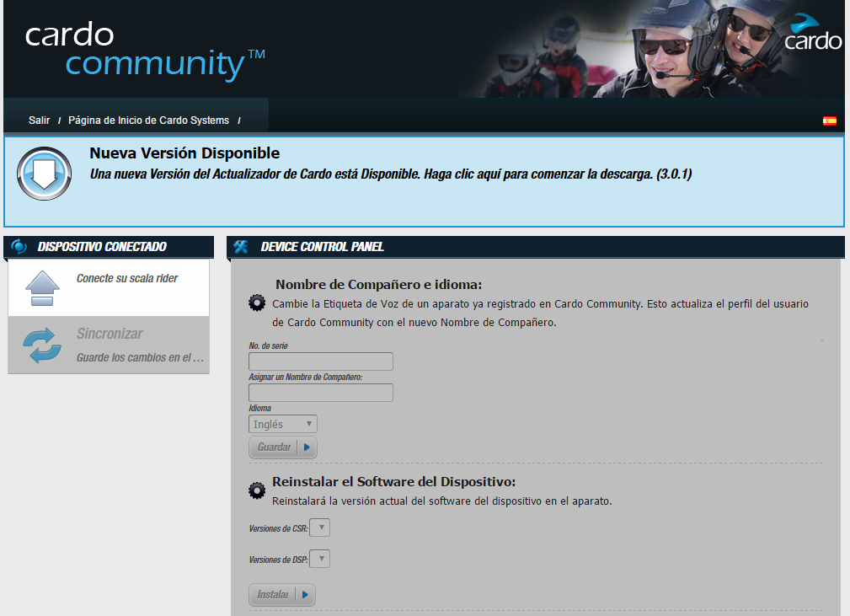The image size is (850, 616).
Task: Open the Idioma dropdown showing Inglés
Action: (283, 425)
